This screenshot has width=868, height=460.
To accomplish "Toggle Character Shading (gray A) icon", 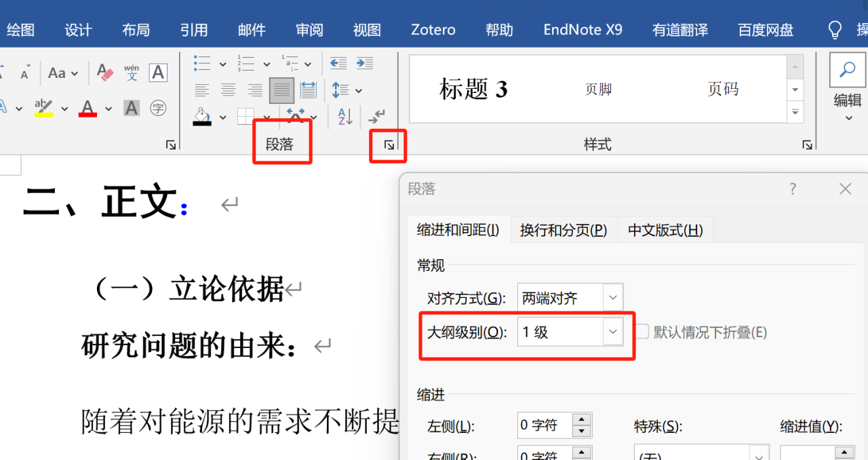I will (x=131, y=108).
